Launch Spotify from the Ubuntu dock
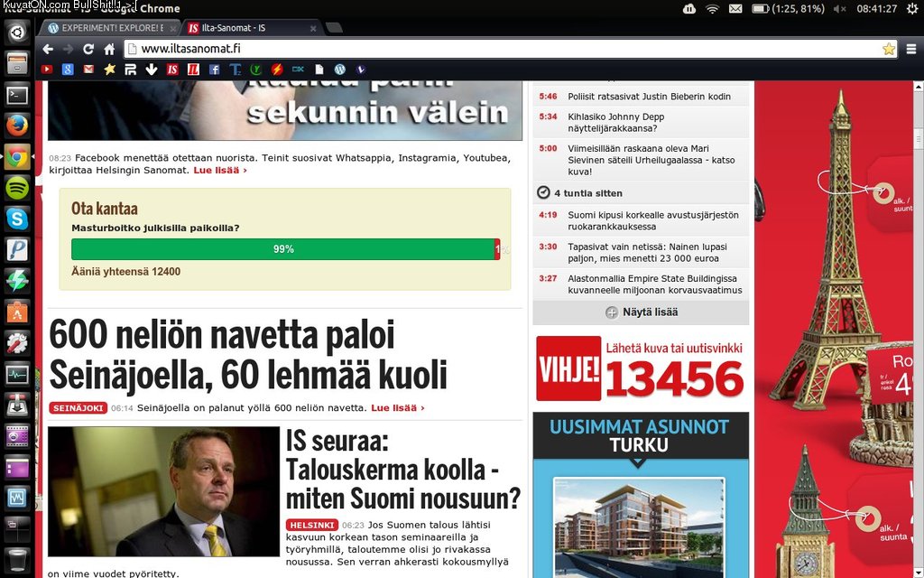 coord(17,188)
